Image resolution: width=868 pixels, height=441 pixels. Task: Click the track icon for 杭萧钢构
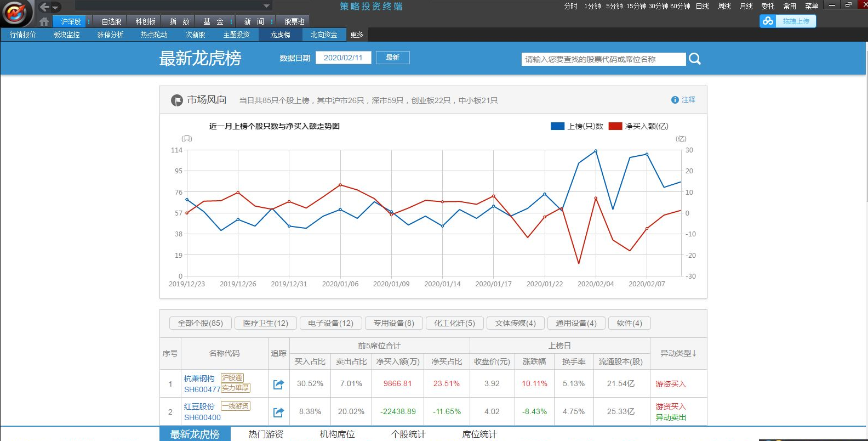point(278,384)
